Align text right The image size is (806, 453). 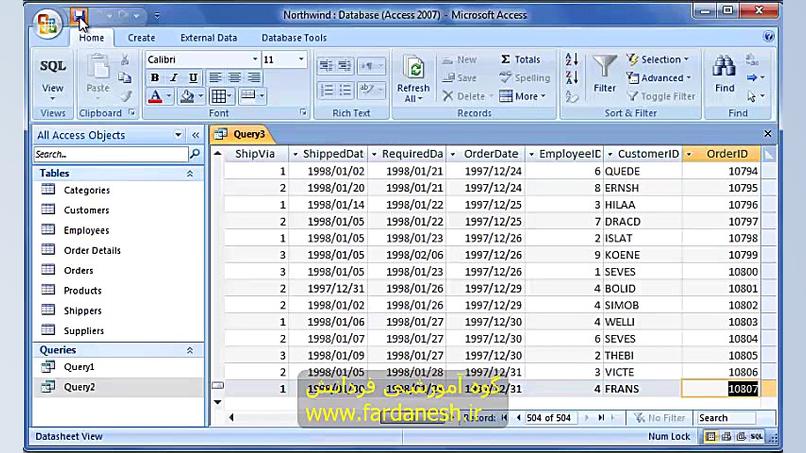click(x=253, y=78)
